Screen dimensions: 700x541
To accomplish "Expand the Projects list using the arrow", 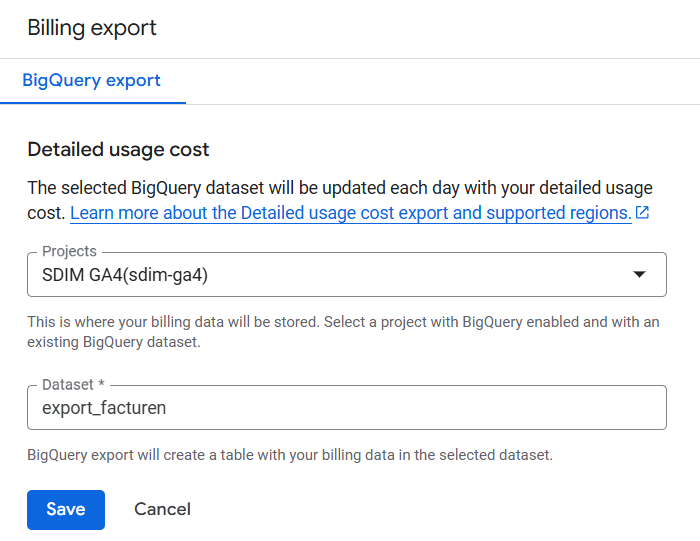I will click(x=639, y=274).
